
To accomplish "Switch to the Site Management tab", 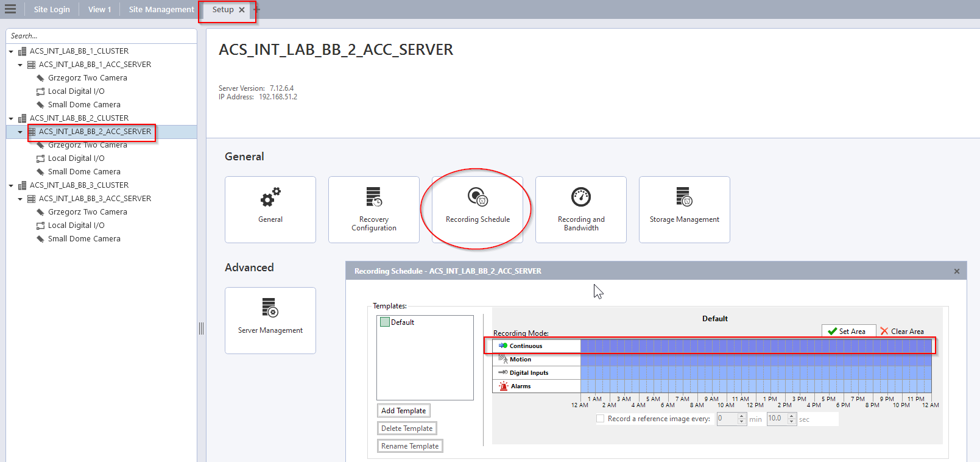I will (x=161, y=9).
